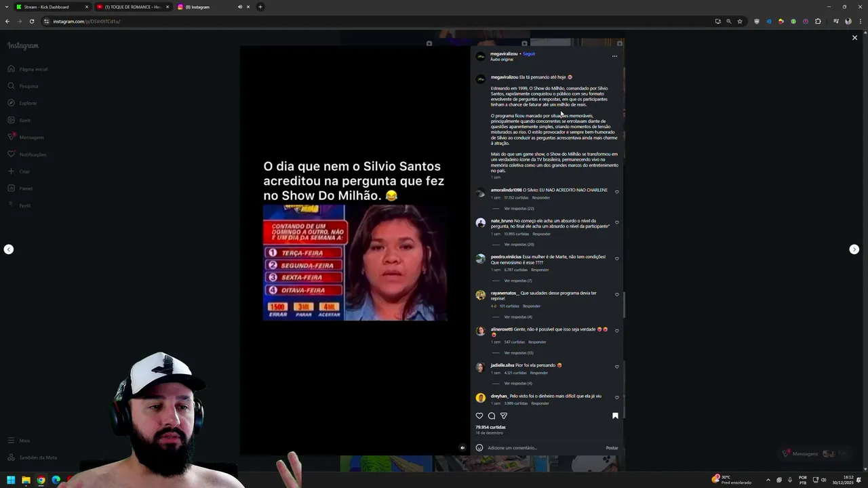Image resolution: width=868 pixels, height=488 pixels.
Task: Expand Ver respostas (20)
Action: [x=519, y=244]
